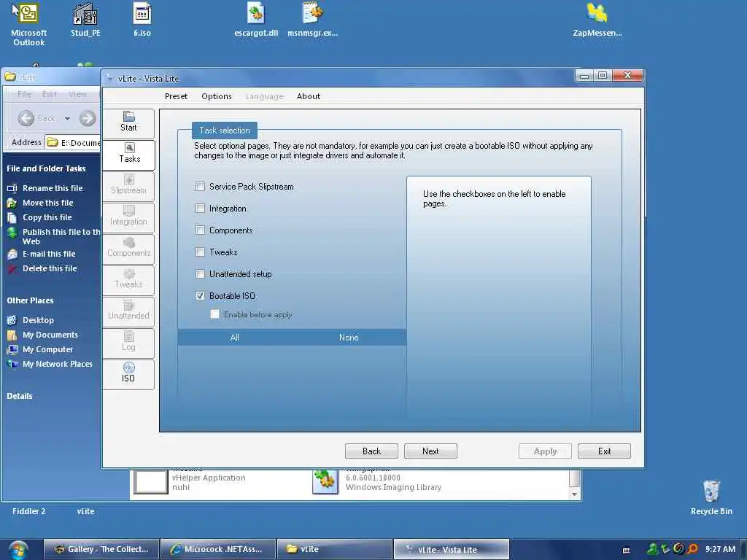Viewport: 747px width, 560px height.
Task: Switch to Gallery taskbar button
Action: (x=101, y=549)
